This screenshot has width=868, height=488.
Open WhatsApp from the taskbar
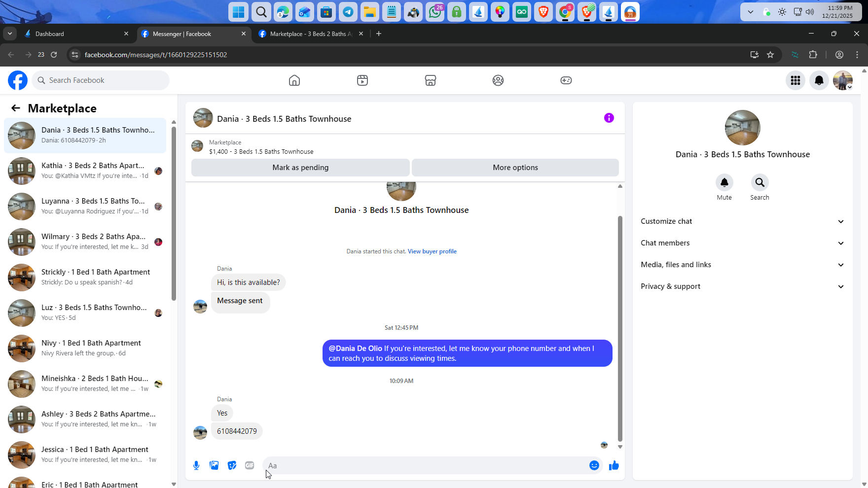[x=435, y=12]
